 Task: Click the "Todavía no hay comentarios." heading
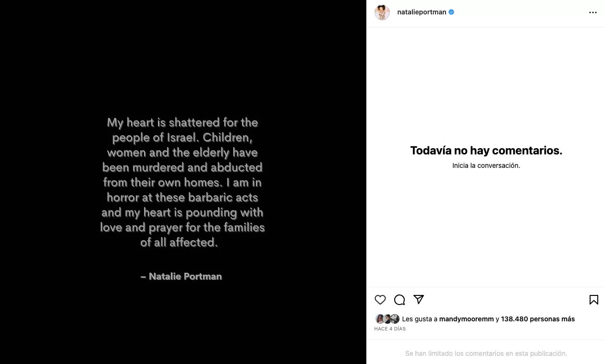pyautogui.click(x=486, y=151)
